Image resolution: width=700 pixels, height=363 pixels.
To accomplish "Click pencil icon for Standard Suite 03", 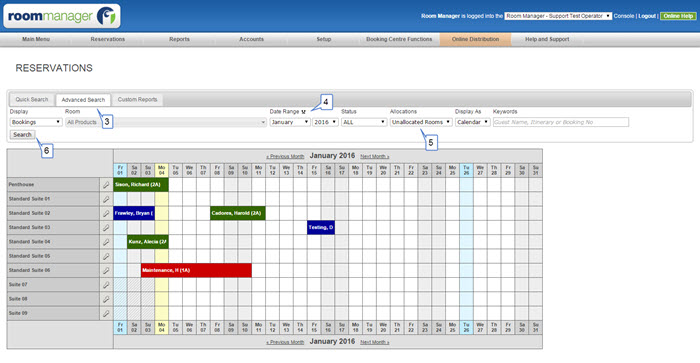I will click(x=106, y=227).
